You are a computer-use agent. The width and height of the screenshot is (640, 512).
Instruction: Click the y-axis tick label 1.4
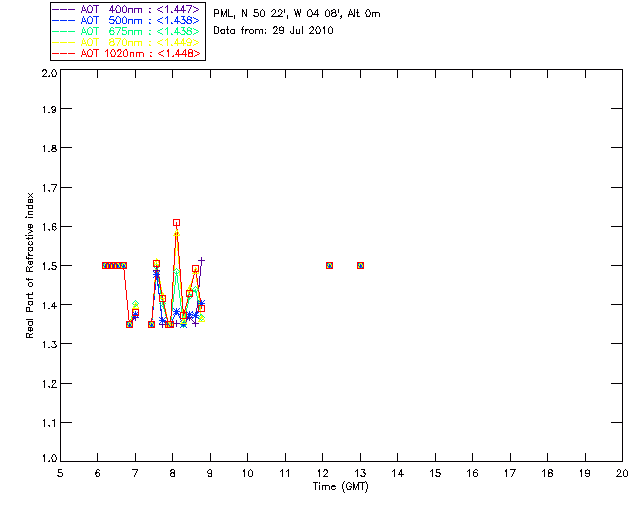pos(49,305)
